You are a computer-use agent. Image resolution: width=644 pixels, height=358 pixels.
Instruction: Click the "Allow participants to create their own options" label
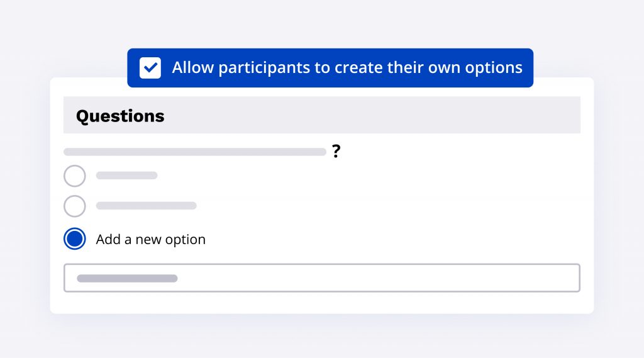click(x=347, y=68)
